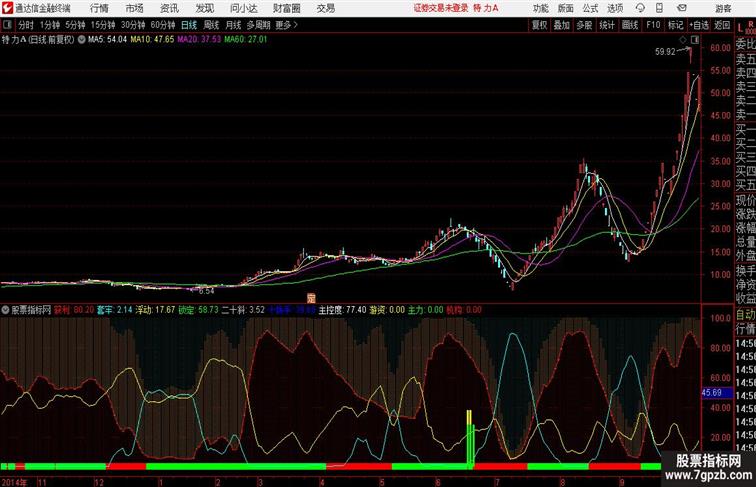Click the 通达信 red app logo

coord(7,8)
